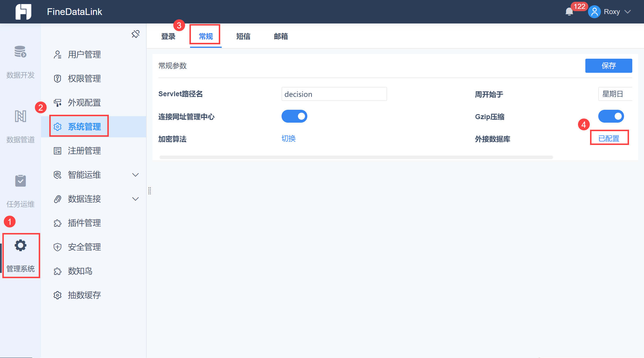644x358 pixels.
Task: Switch to the 短信 tab
Action: [243, 36]
